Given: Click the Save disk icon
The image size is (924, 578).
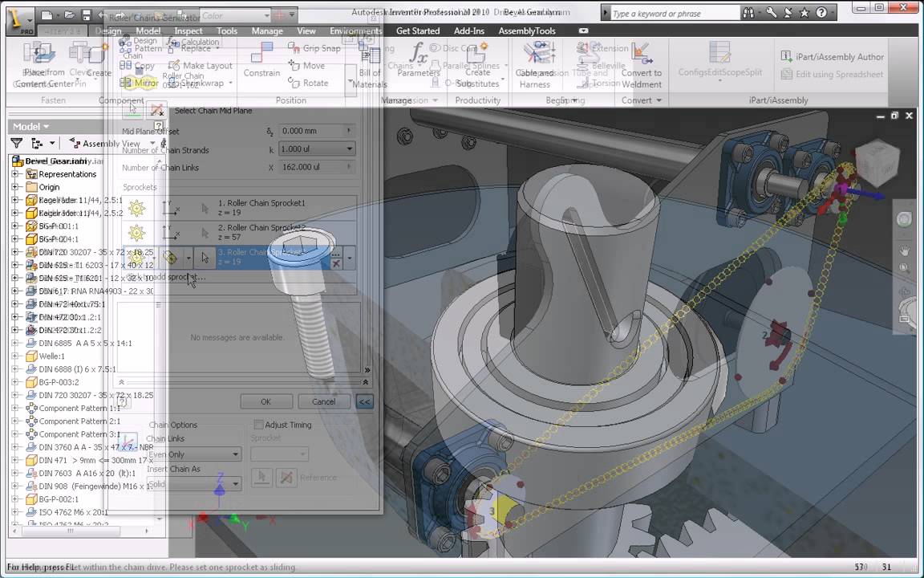Looking at the screenshot, I should tap(86, 15).
